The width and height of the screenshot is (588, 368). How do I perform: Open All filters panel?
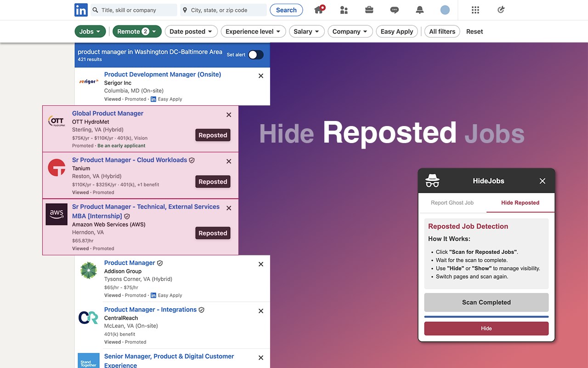tap(442, 31)
